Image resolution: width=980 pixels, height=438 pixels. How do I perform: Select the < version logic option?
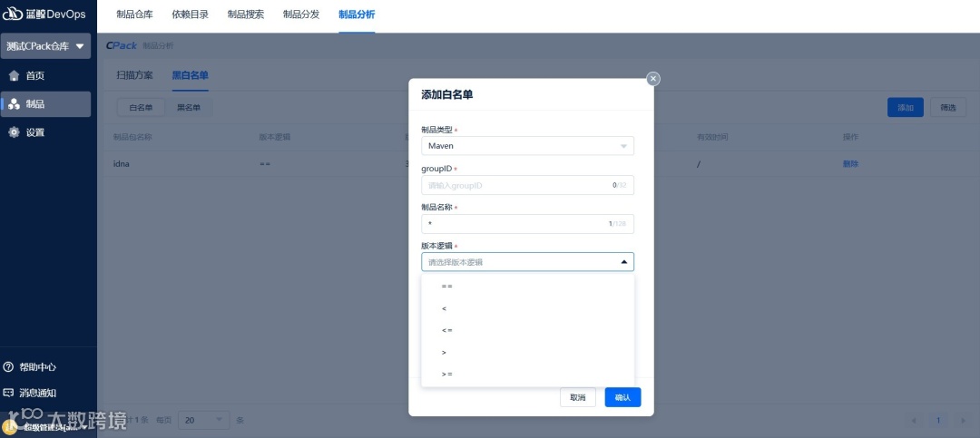pyautogui.click(x=527, y=308)
